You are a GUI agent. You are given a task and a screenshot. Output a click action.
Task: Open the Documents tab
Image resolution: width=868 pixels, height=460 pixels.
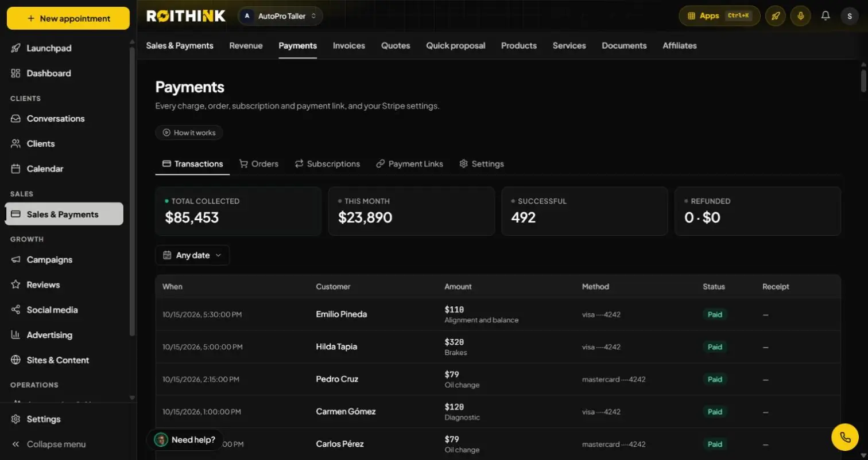tap(624, 46)
